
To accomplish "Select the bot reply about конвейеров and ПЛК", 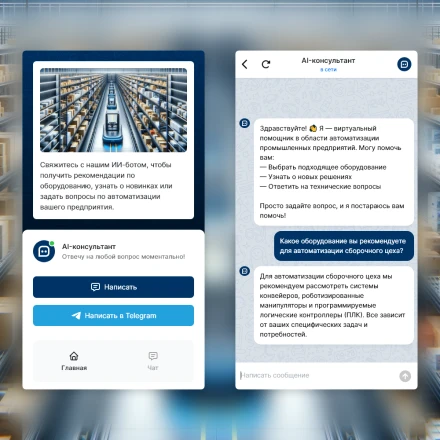I will [334, 305].
